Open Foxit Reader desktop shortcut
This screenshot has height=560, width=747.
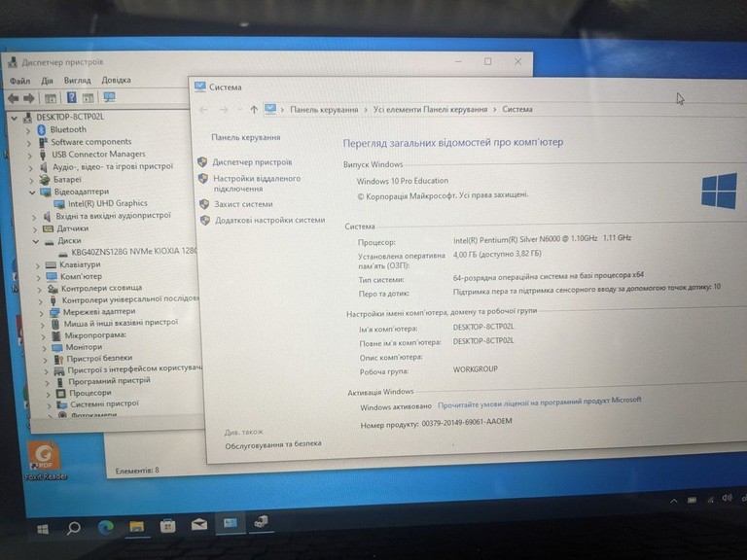45,460
